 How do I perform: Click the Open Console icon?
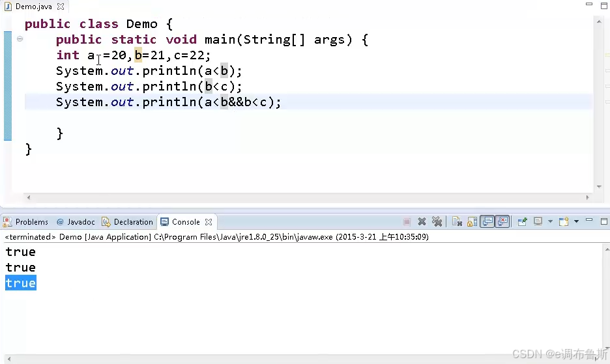tap(564, 221)
